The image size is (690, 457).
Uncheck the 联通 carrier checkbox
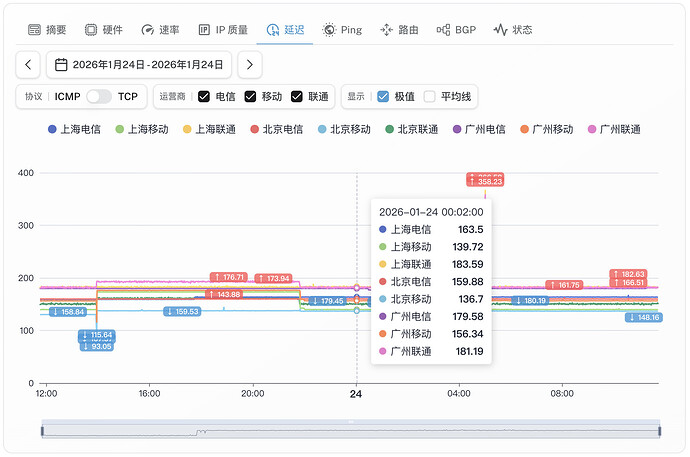tap(297, 96)
